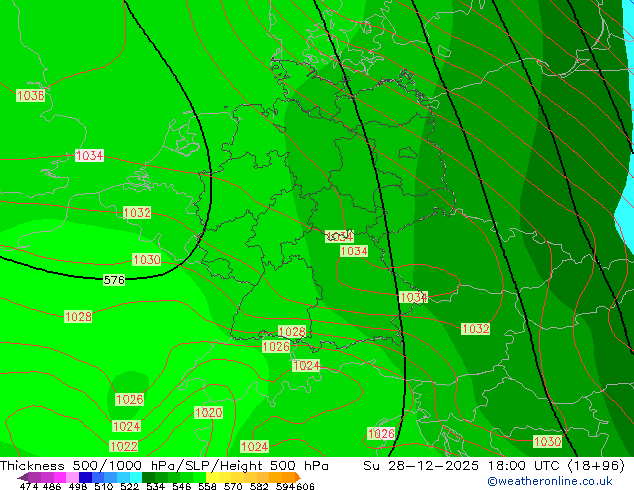Select the 1034 label with white background
This screenshot has height=490, width=634.
click(x=89, y=155)
